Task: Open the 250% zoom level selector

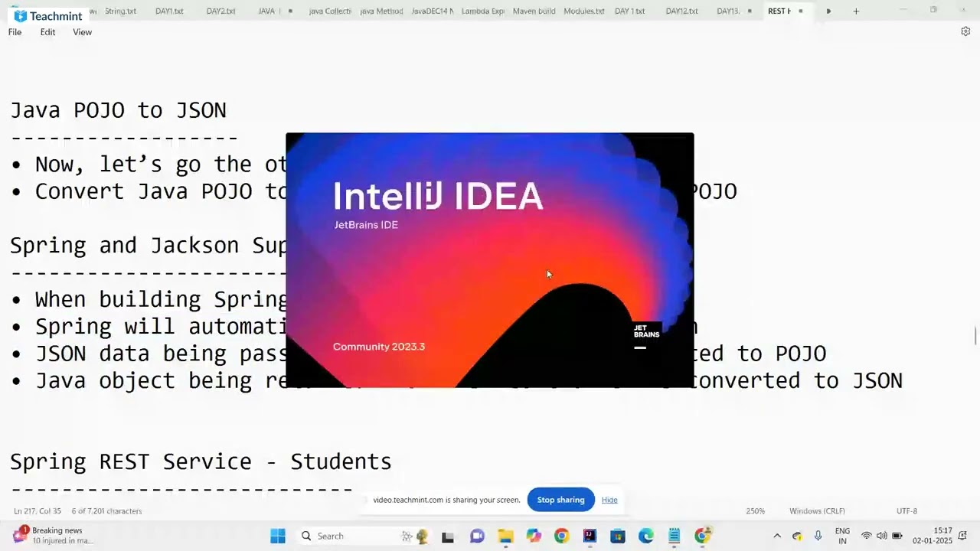Action: [x=756, y=511]
